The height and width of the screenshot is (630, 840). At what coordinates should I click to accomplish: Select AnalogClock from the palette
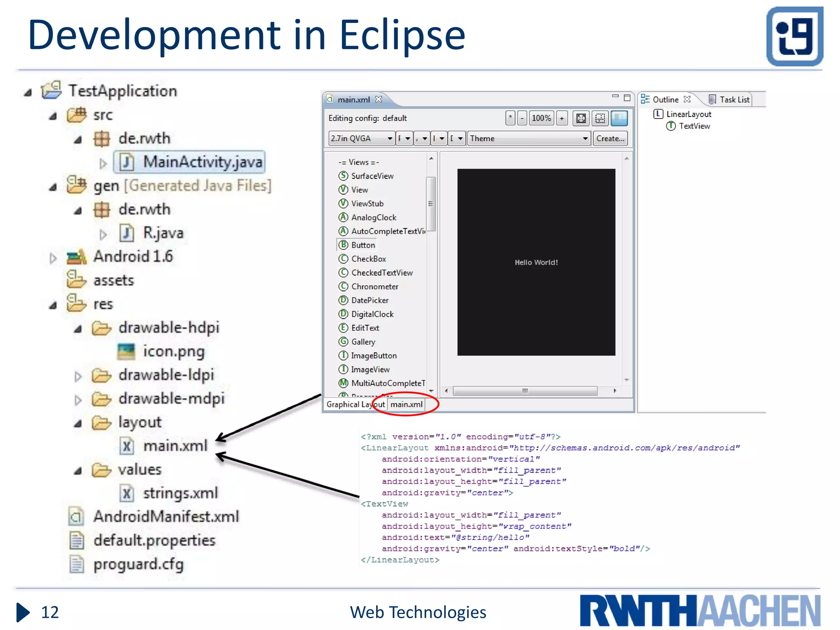[x=367, y=217]
